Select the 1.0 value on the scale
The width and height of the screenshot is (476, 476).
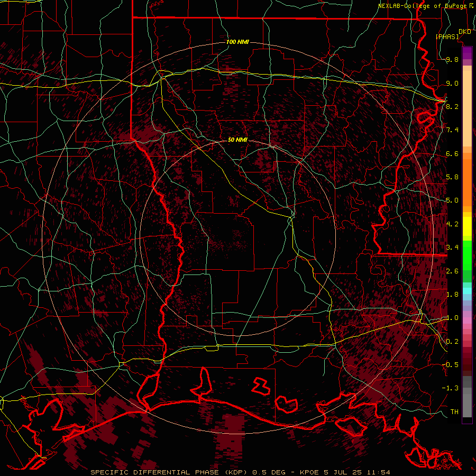click(x=452, y=318)
